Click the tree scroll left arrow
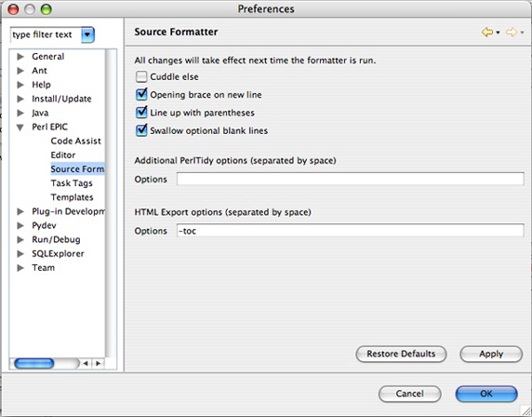The image size is (532, 417). (86, 363)
